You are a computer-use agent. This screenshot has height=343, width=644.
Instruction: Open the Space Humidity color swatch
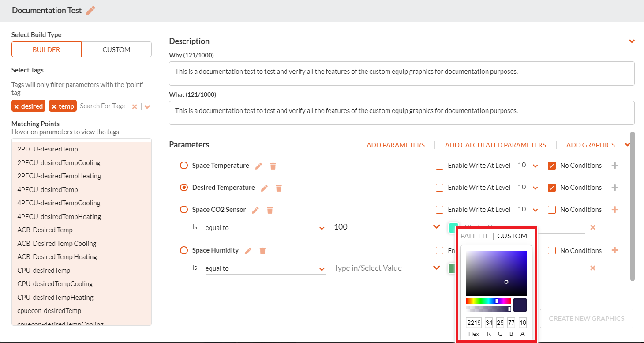click(x=452, y=268)
